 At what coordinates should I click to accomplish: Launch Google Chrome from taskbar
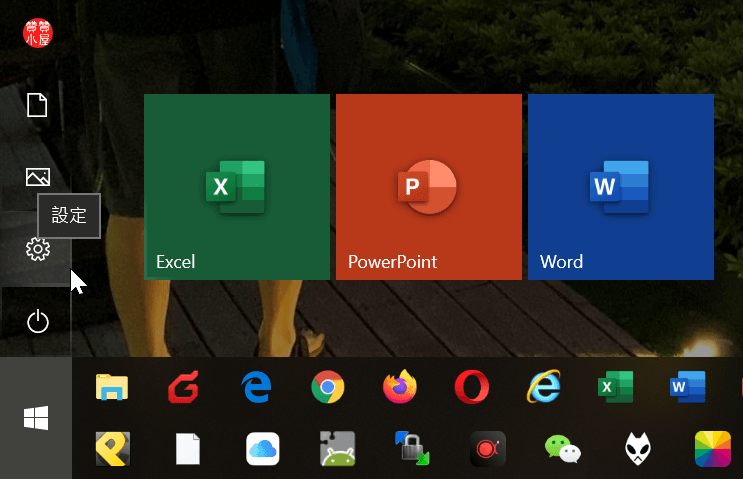[328, 387]
